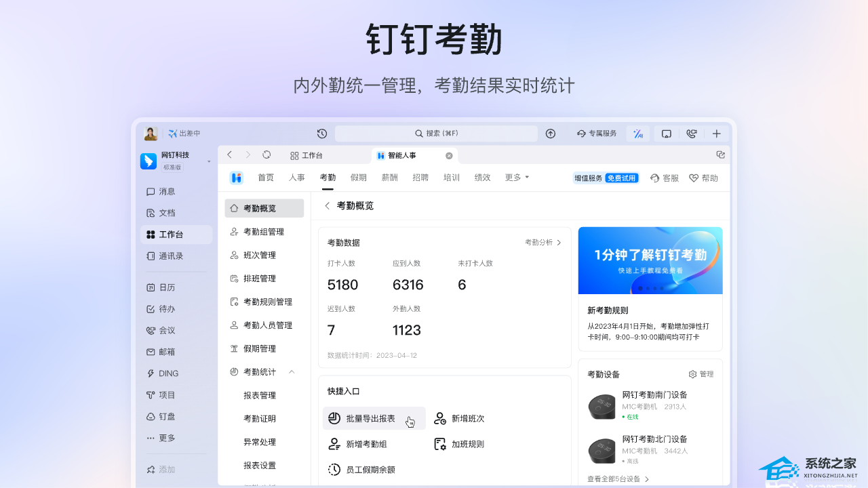
Task: Open 钉盘 cloud drive in sidebar
Action: click(x=166, y=417)
